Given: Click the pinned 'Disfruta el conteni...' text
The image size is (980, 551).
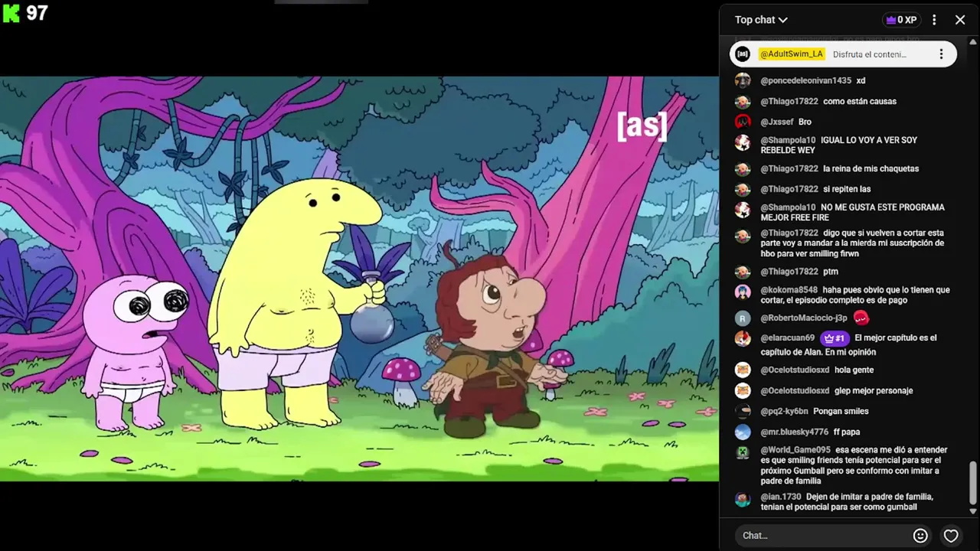Looking at the screenshot, I should pos(870,54).
